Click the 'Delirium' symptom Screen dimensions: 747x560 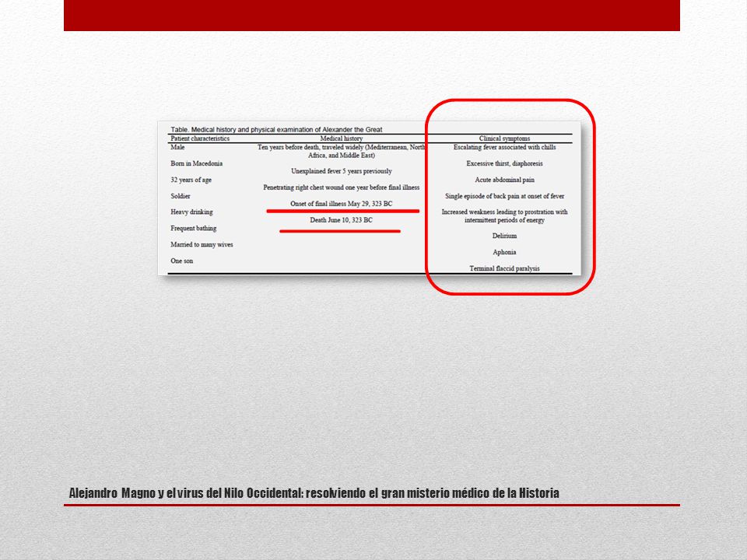(x=504, y=236)
